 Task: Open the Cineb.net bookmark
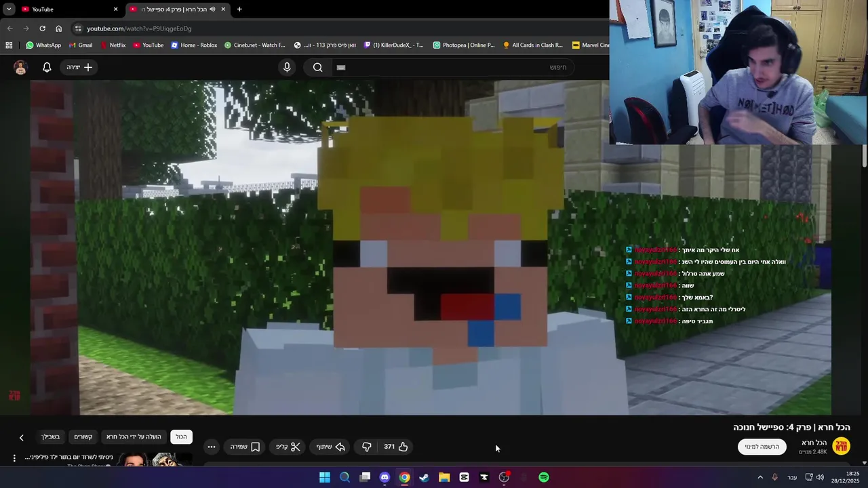(x=254, y=45)
